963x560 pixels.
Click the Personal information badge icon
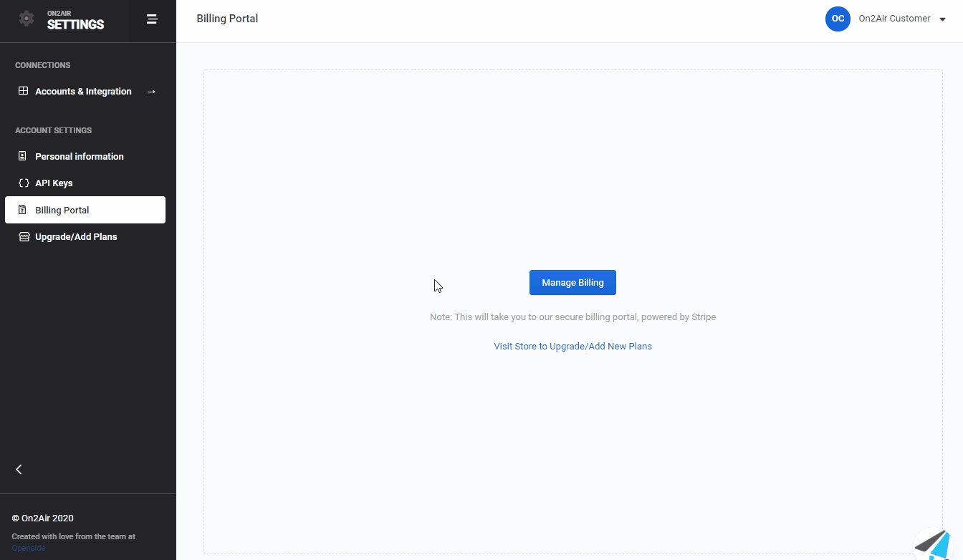23,156
